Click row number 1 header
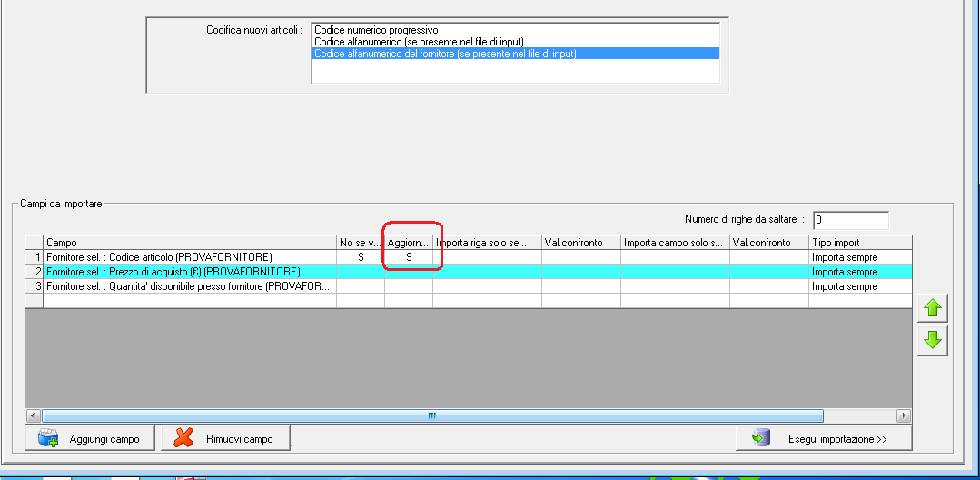 35,257
